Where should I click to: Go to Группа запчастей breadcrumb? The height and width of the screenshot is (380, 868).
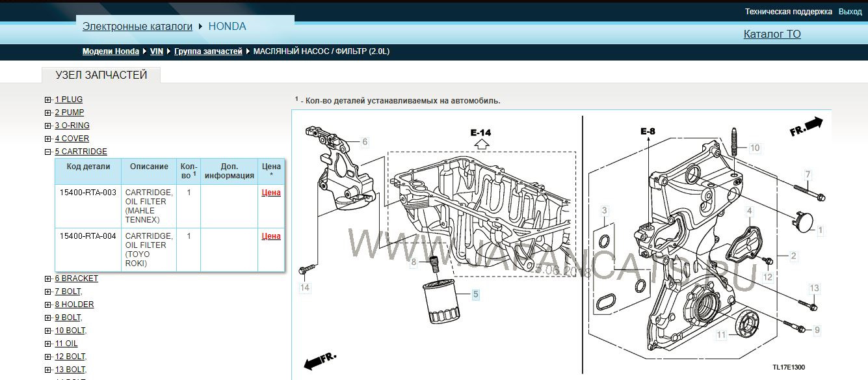click(208, 51)
